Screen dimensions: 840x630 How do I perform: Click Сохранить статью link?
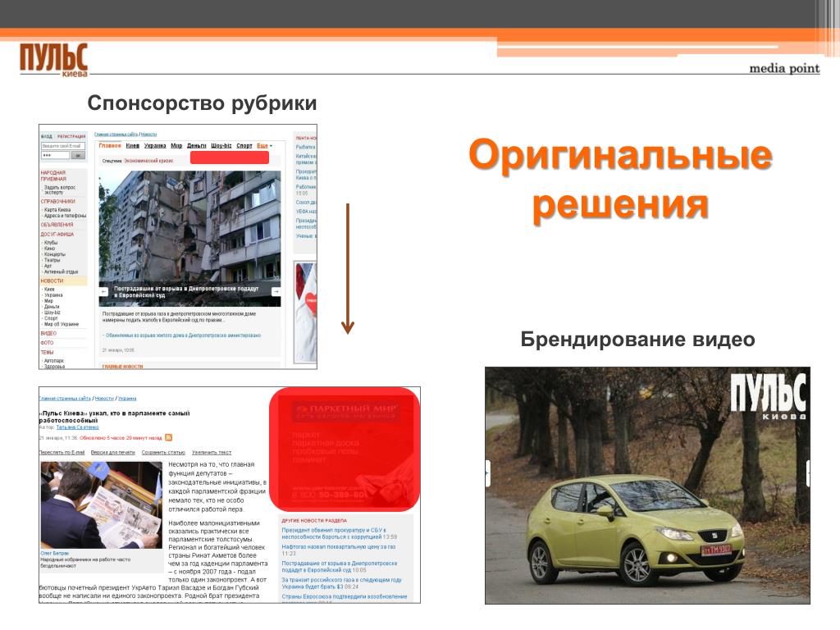[163, 453]
